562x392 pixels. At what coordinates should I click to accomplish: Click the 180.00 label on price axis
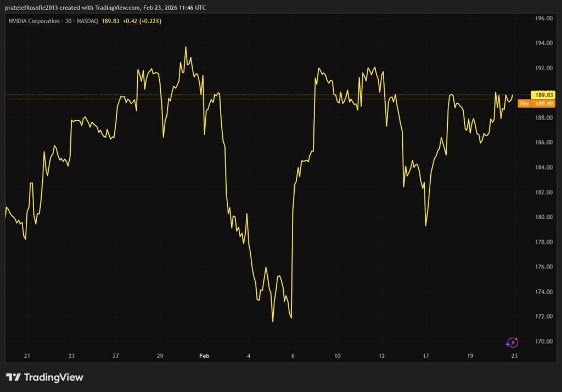coord(543,217)
